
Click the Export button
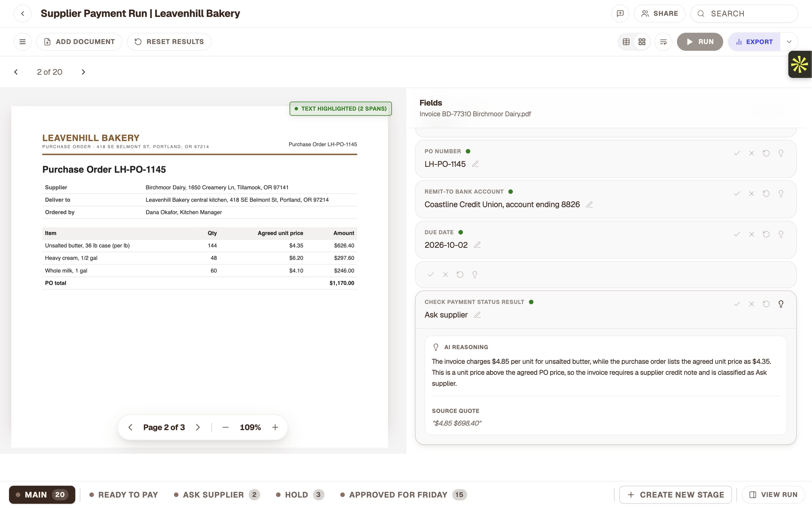click(754, 42)
